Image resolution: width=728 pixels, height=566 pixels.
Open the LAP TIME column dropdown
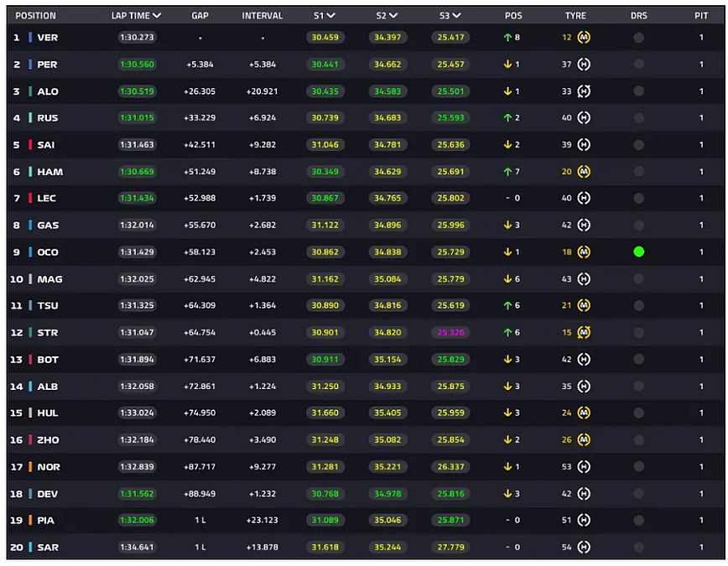coord(157,16)
